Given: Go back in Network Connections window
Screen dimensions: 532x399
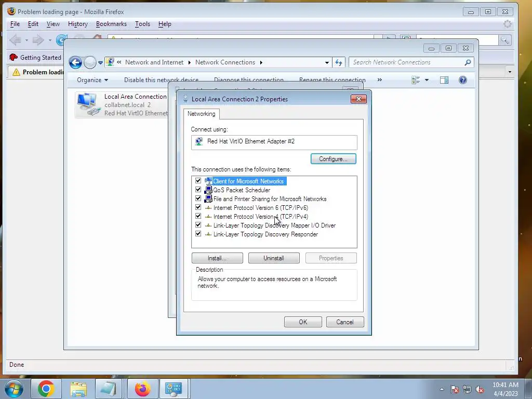Looking at the screenshot, I should coord(75,62).
